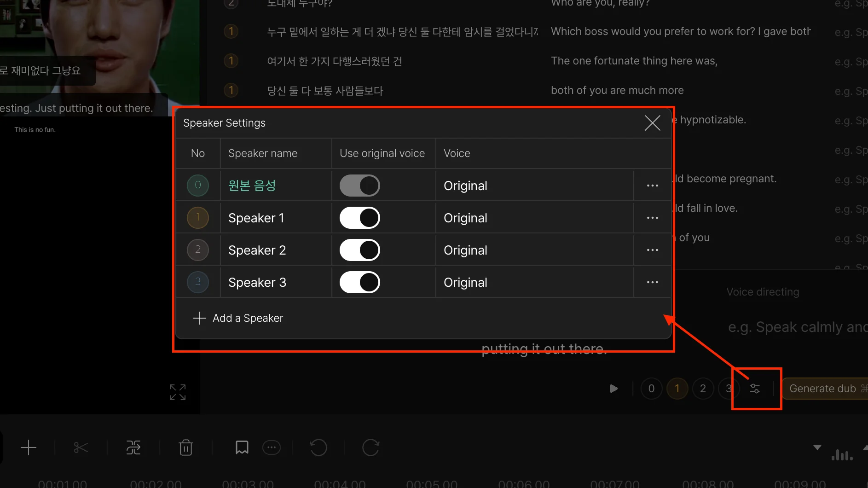Open voice selection for Speaker 1

coord(534,218)
